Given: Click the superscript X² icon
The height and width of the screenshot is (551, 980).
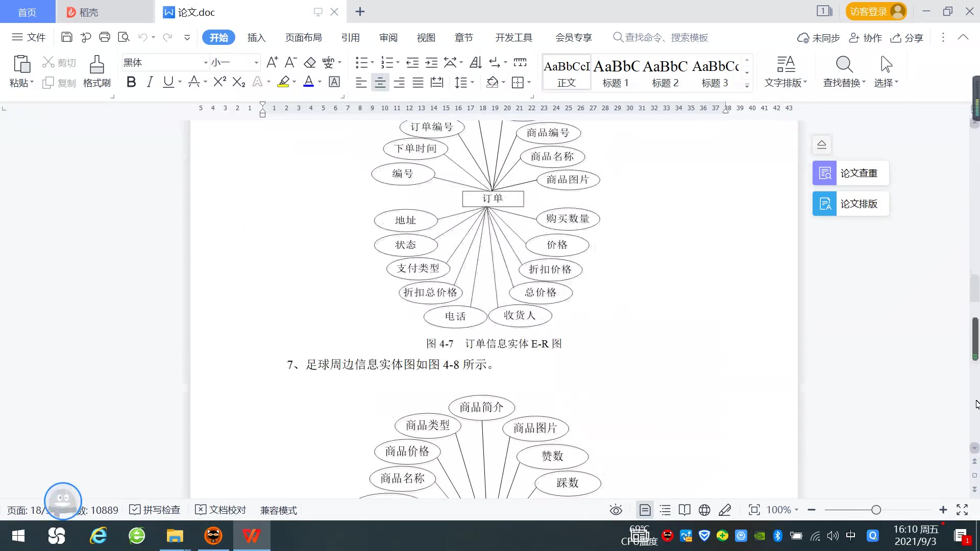Looking at the screenshot, I should tap(219, 82).
